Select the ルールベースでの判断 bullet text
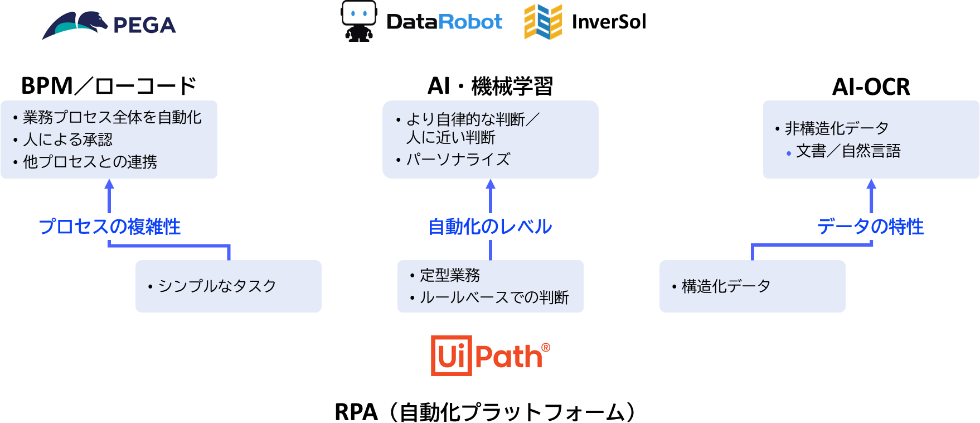This screenshot has height=423, width=980. click(x=494, y=297)
